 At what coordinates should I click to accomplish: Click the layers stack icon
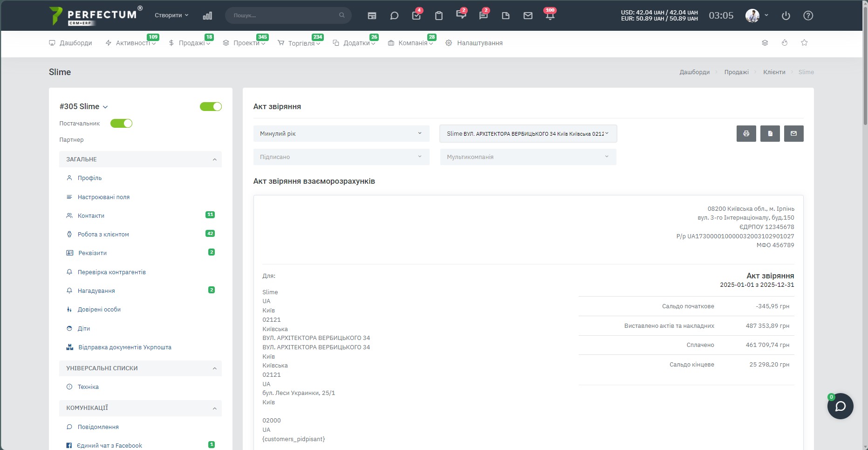tap(765, 42)
